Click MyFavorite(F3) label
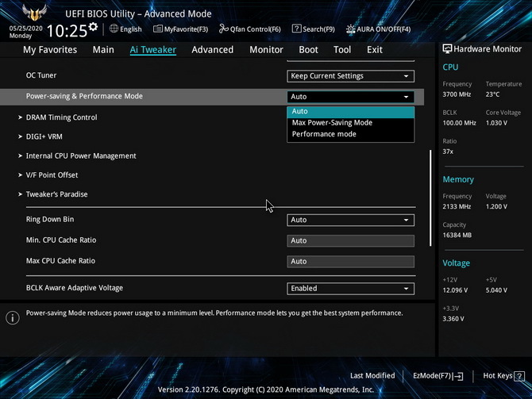Image resolution: width=532 pixels, height=399 pixels. 186,29
